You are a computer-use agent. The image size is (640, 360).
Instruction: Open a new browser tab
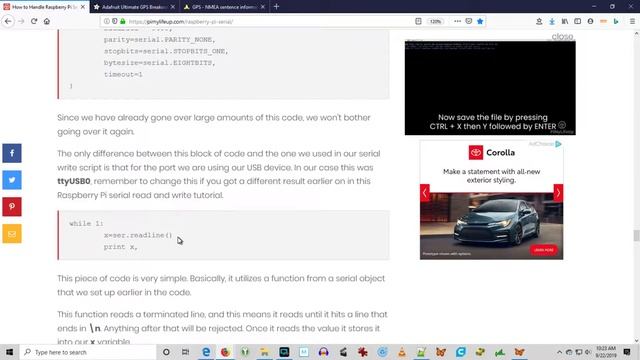tap(276, 7)
